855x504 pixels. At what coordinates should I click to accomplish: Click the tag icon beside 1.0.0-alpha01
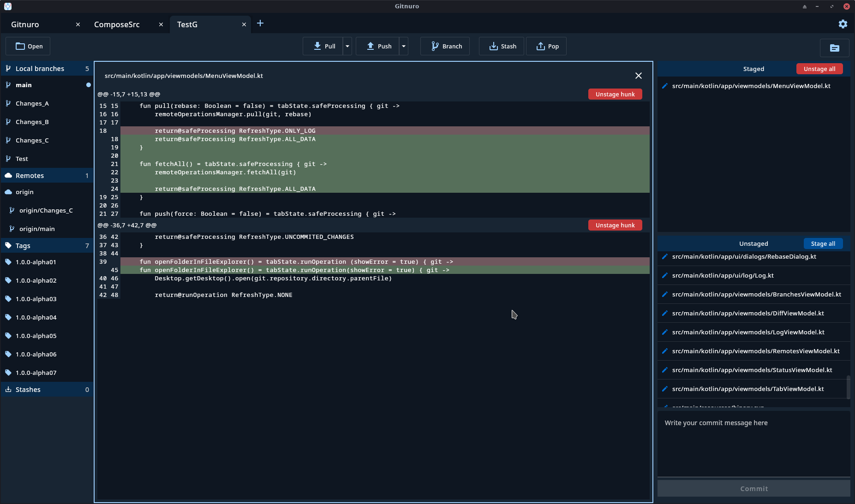[8, 262]
